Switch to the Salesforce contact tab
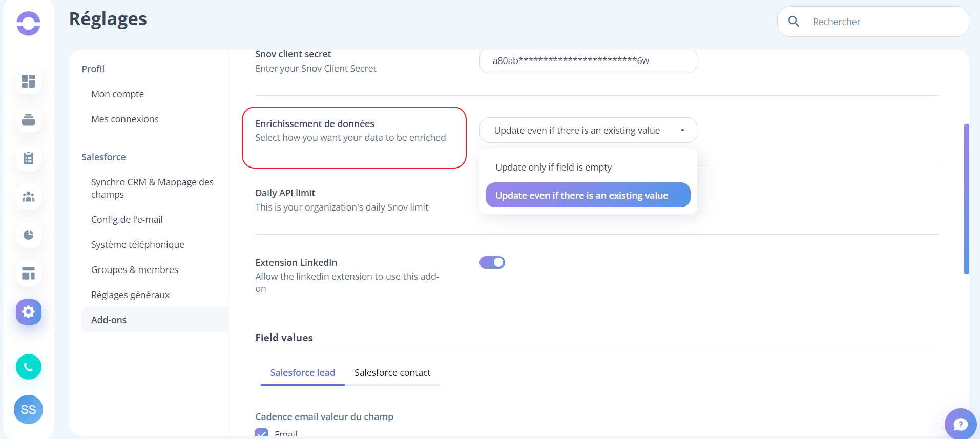 click(392, 373)
